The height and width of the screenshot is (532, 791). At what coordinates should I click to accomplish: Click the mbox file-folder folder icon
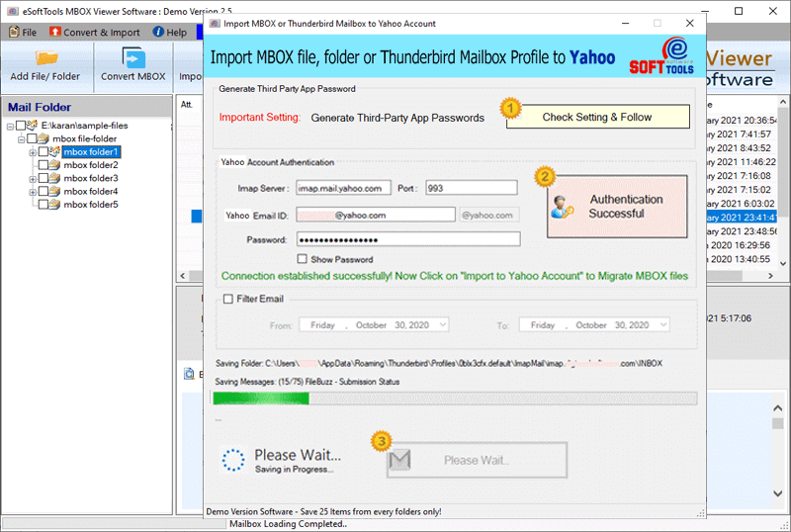pyautogui.click(x=44, y=138)
